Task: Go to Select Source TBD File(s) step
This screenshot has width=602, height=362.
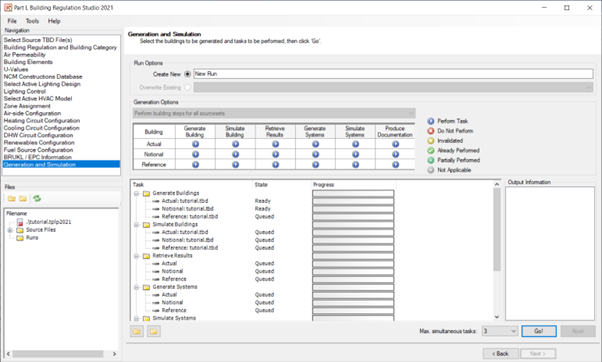Action: point(38,40)
